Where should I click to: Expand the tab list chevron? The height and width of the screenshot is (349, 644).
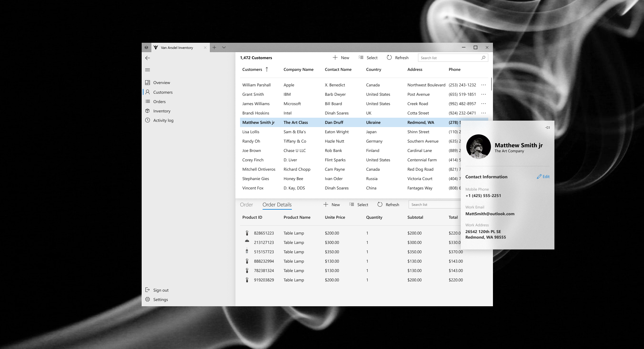click(224, 47)
